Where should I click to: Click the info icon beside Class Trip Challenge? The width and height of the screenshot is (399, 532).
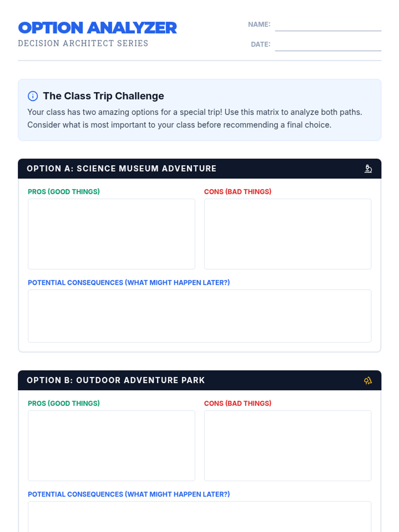33,96
